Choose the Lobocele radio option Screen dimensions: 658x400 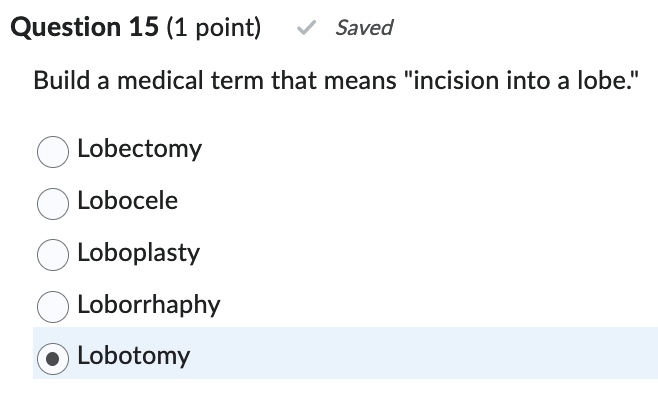[53, 203]
